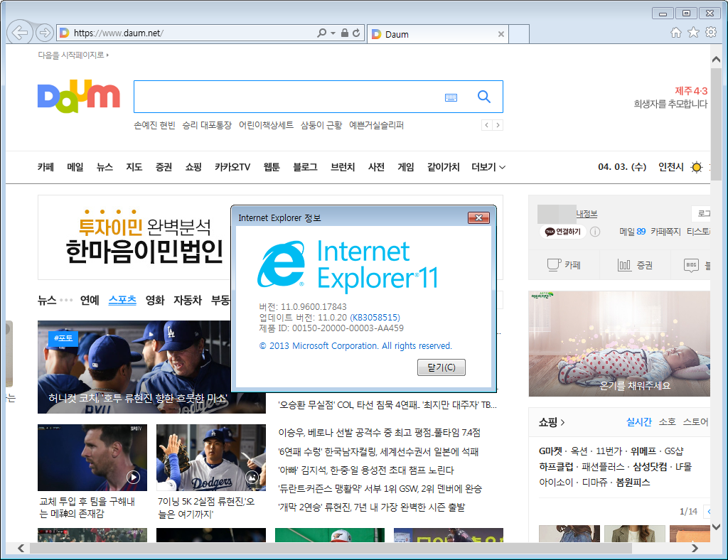
Task: Open the Dodgers dugout photo article
Action: tap(134, 367)
